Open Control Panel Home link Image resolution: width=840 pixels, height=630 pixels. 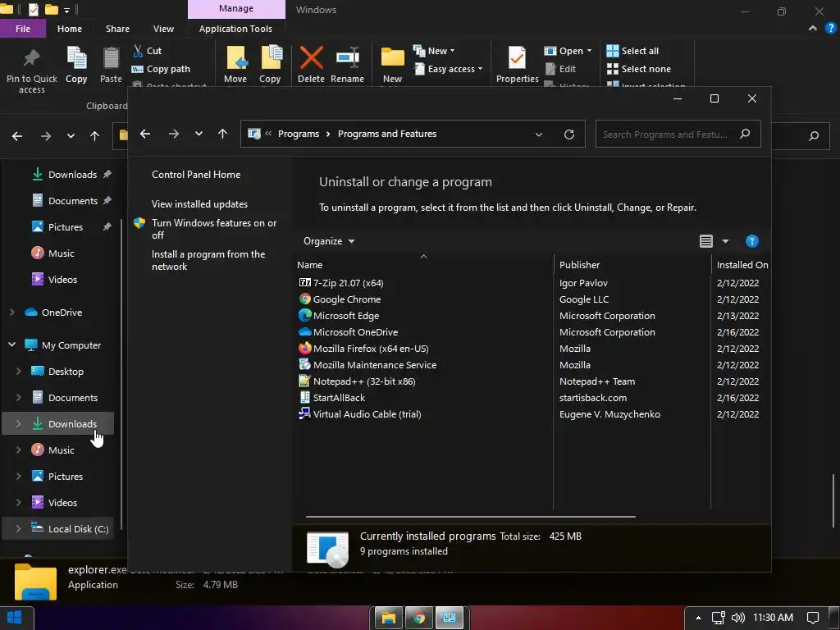click(196, 175)
